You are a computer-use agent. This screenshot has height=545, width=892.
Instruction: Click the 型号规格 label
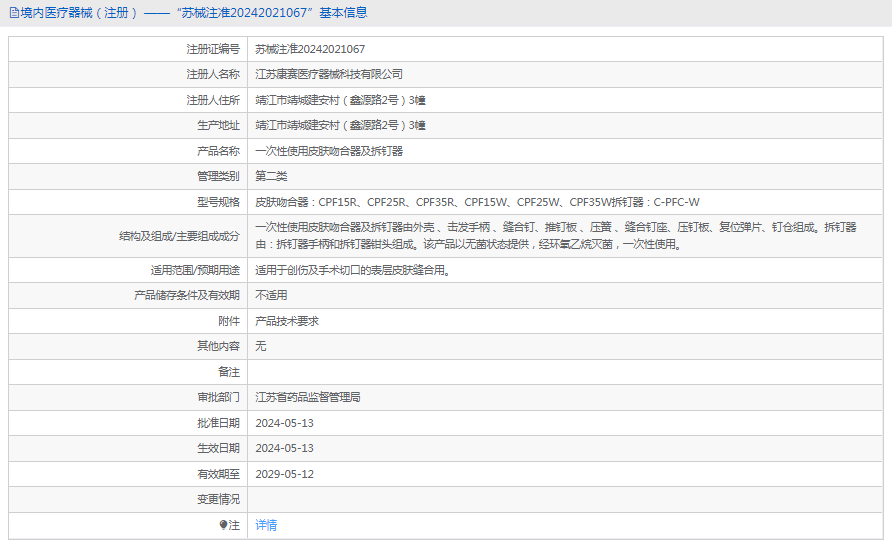coord(218,202)
